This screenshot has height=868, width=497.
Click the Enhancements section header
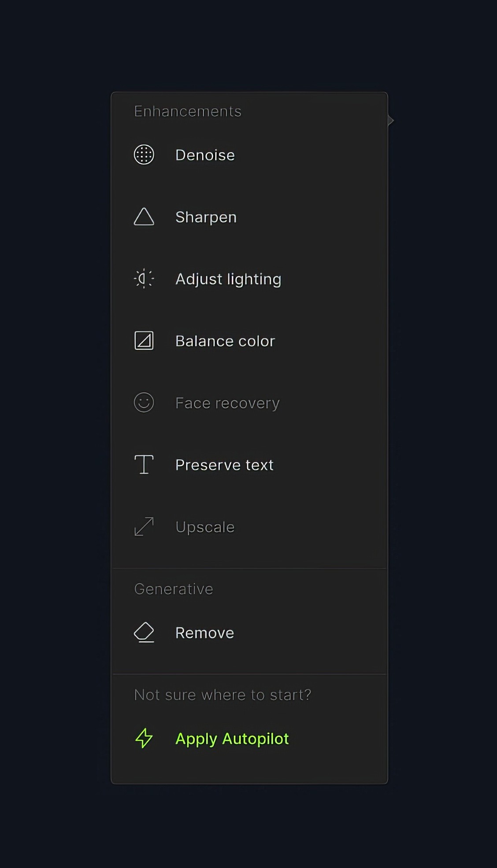point(187,111)
